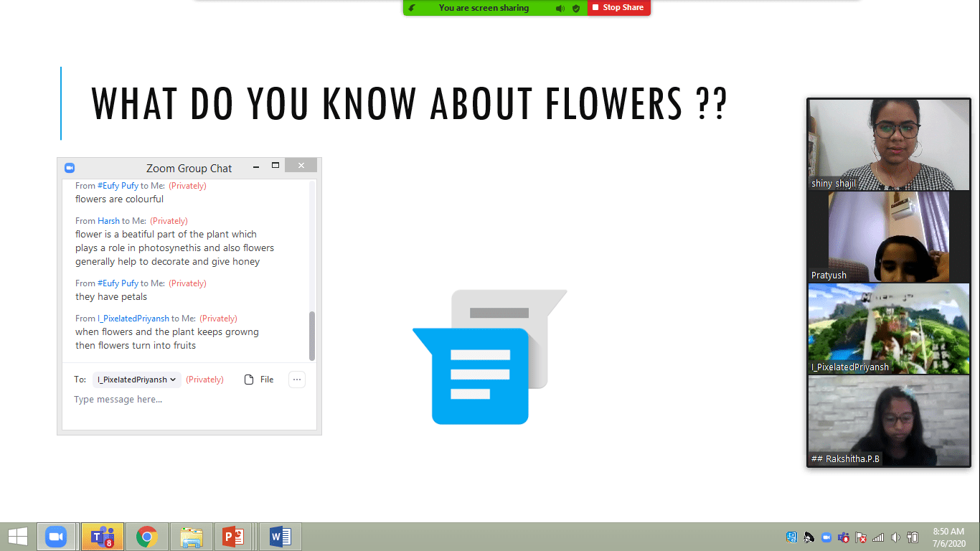Viewport: 980px width, 551px height.
Task: Open PowerPoint from the taskbar
Action: pyautogui.click(x=233, y=537)
